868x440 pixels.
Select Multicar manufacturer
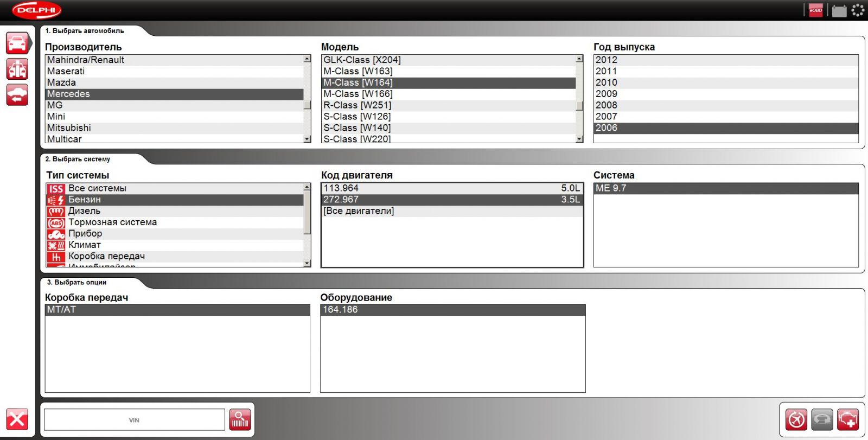point(174,138)
